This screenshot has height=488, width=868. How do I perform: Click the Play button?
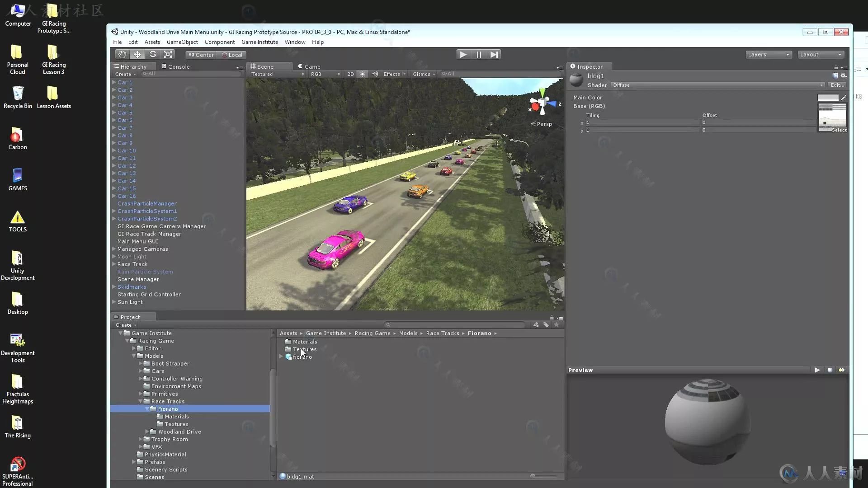point(463,55)
